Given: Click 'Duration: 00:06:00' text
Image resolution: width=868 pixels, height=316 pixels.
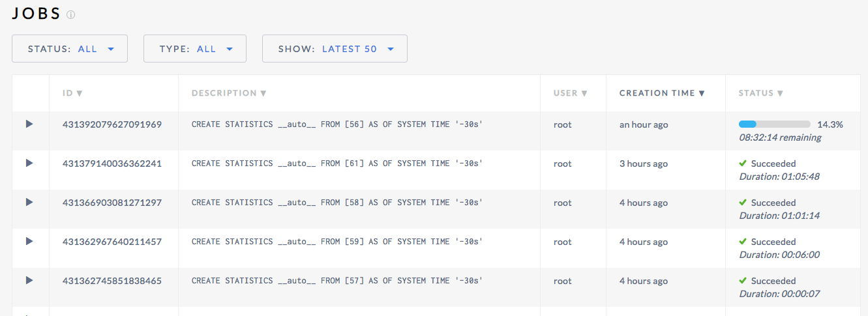Looking at the screenshot, I should click(x=779, y=255).
